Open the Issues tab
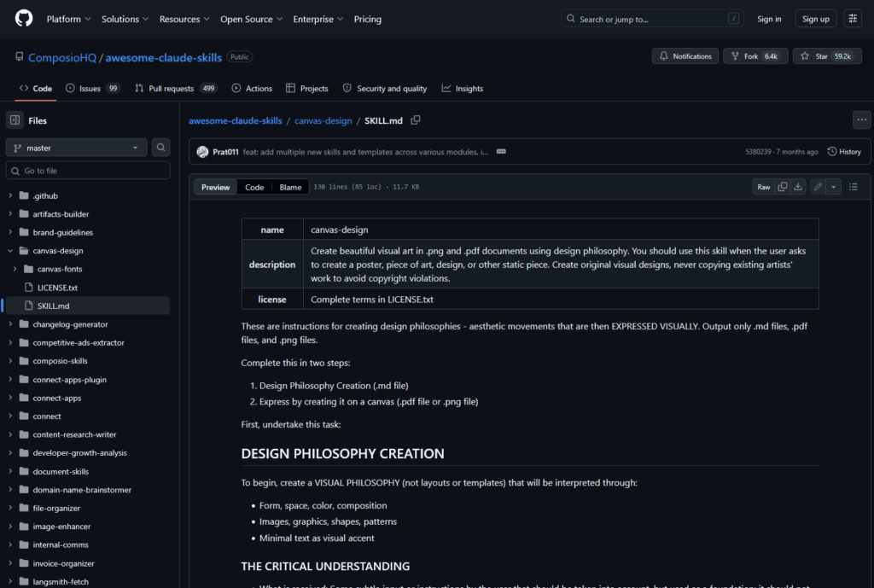 click(93, 88)
